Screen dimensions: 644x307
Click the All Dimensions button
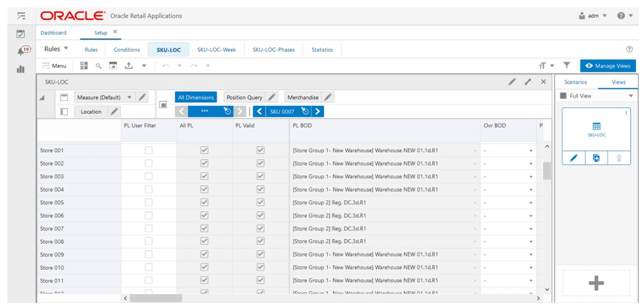(196, 97)
